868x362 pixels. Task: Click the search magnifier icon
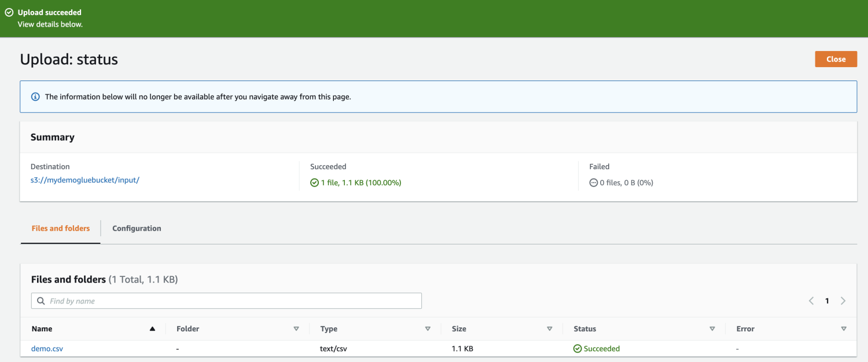pyautogui.click(x=41, y=301)
